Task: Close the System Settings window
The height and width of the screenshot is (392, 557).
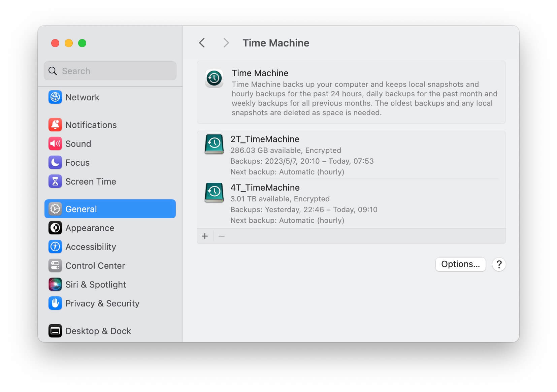Action: (55, 43)
